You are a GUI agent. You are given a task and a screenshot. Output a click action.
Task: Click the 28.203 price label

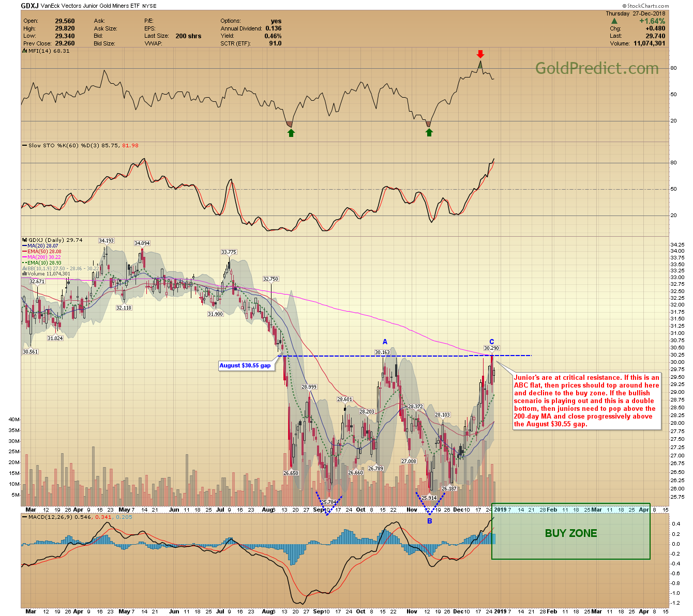367,412
